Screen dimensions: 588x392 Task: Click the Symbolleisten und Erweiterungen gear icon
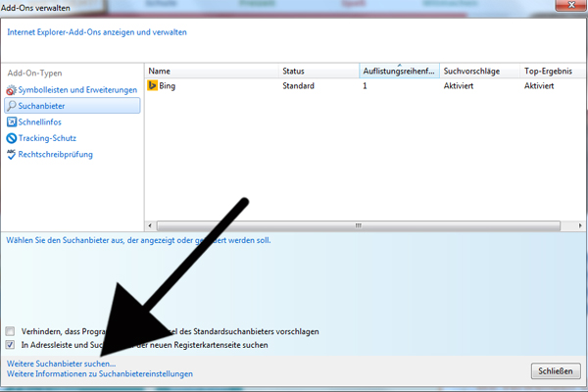pos(11,90)
